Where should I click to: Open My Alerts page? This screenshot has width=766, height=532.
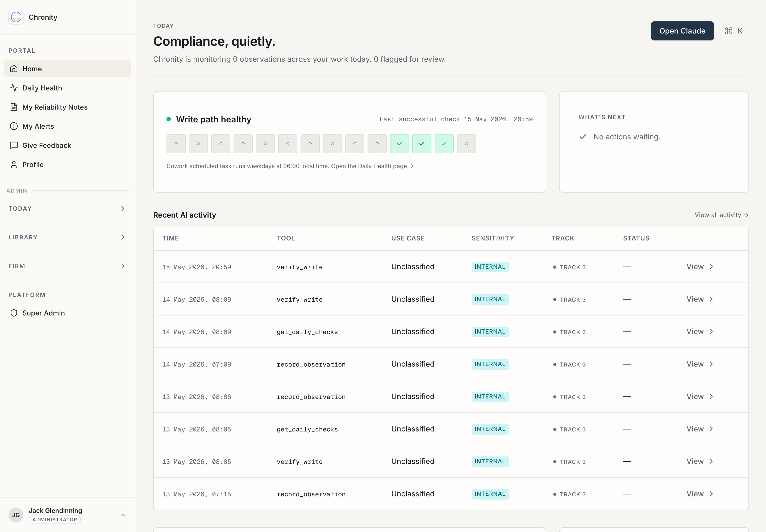(x=68, y=126)
